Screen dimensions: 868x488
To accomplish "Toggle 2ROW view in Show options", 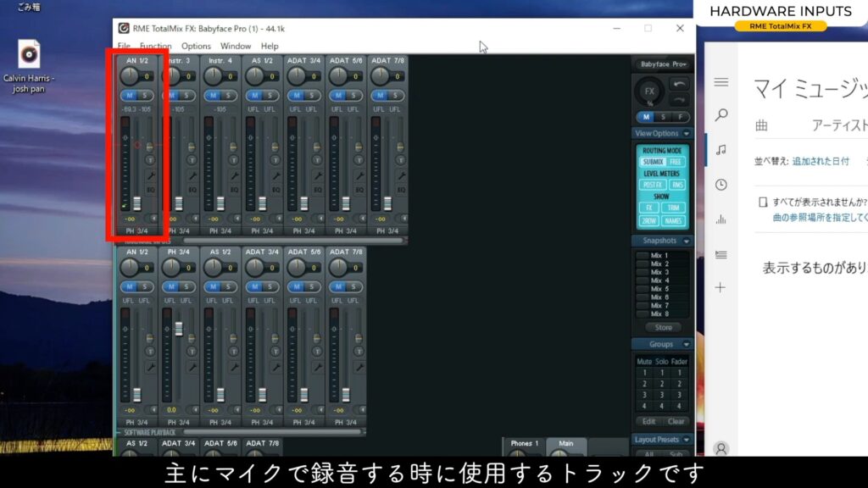I will click(x=648, y=221).
